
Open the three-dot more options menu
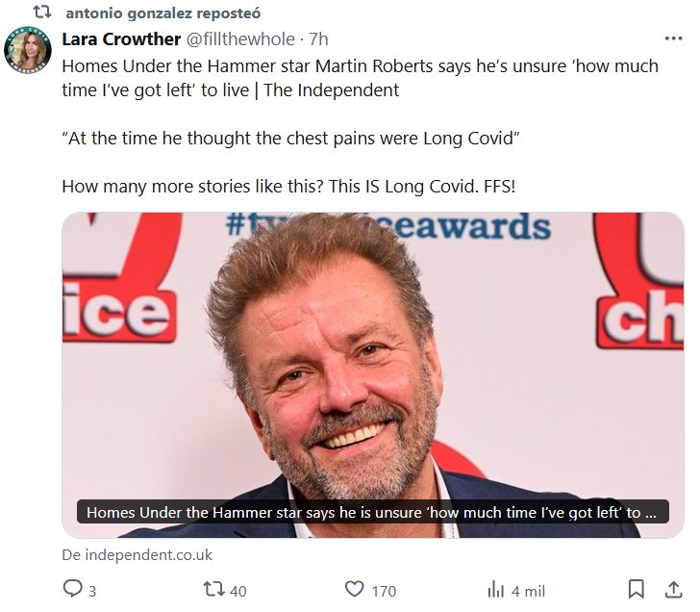(673, 39)
